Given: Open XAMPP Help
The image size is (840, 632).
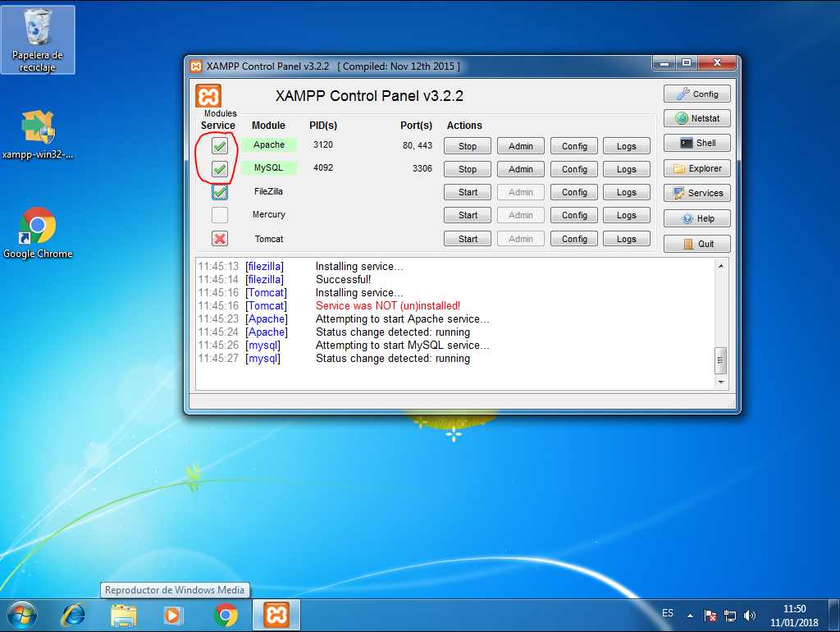Looking at the screenshot, I should 696,218.
